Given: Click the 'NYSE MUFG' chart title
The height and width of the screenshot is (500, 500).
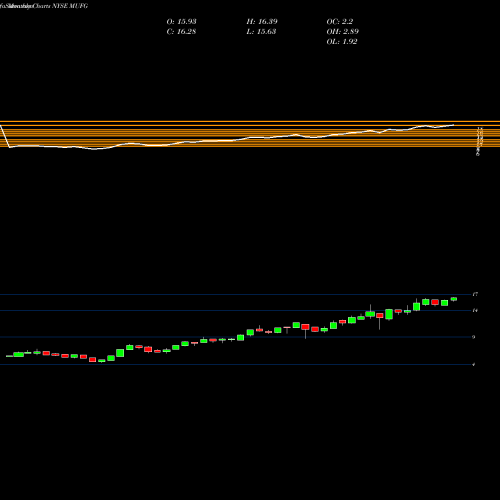Looking at the screenshot, I should (x=69, y=6).
